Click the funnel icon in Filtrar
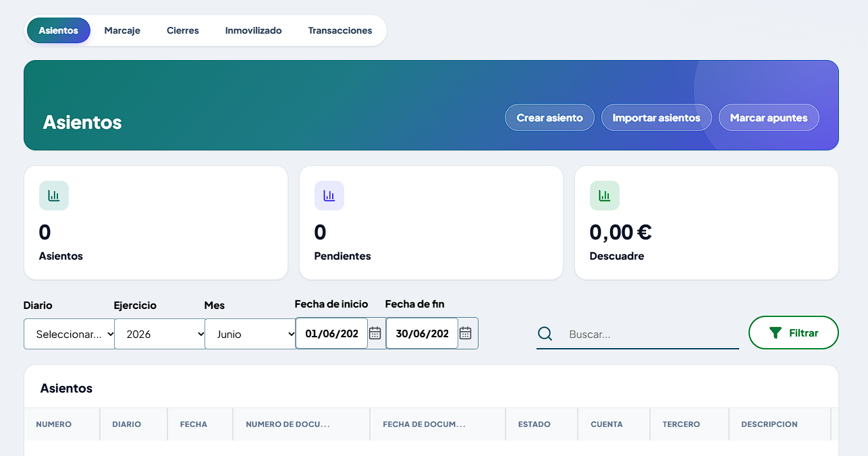The image size is (868, 456). pyautogui.click(x=776, y=333)
